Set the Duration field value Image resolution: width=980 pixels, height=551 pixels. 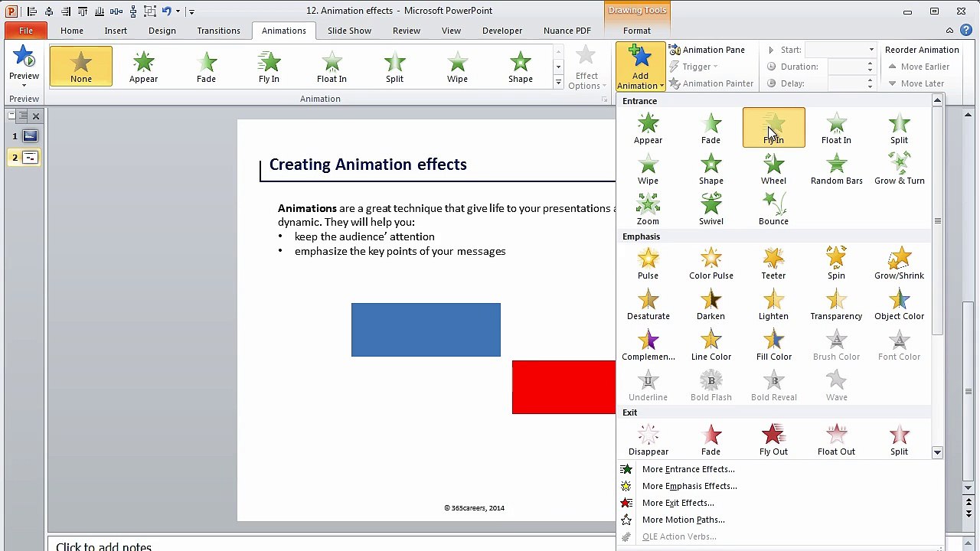tap(847, 67)
